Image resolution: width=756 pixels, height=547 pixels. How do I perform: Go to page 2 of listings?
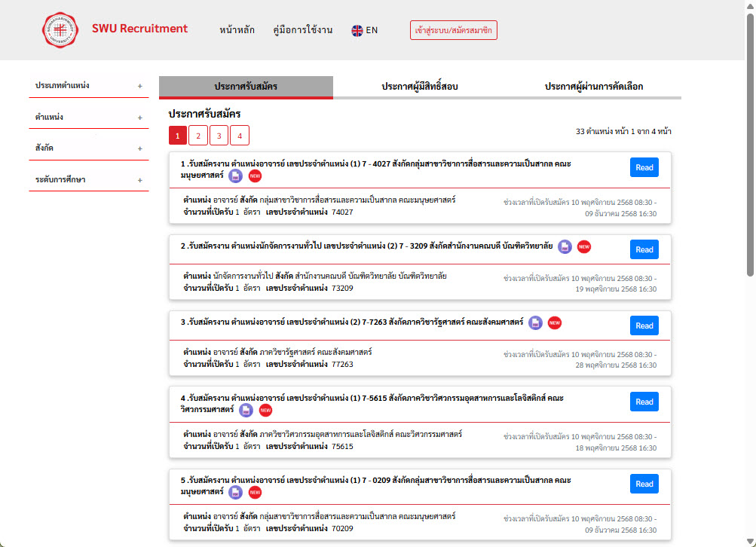tap(198, 136)
